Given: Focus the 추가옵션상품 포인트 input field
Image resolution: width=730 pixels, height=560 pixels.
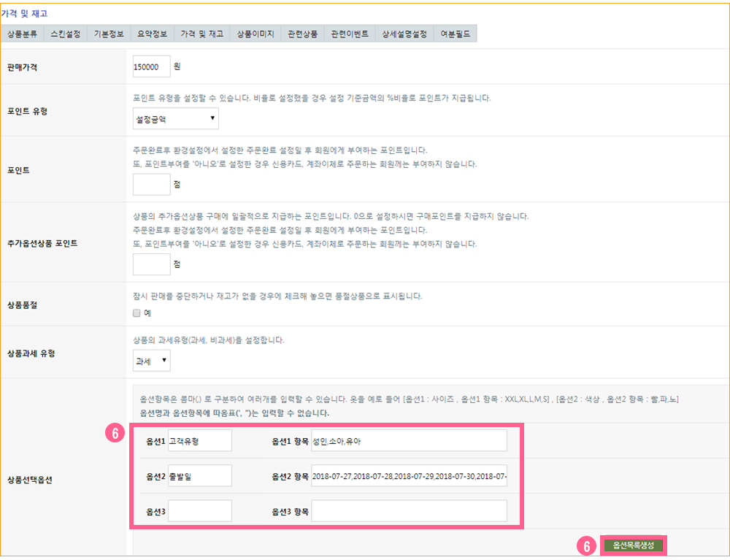Looking at the screenshot, I should (x=151, y=264).
